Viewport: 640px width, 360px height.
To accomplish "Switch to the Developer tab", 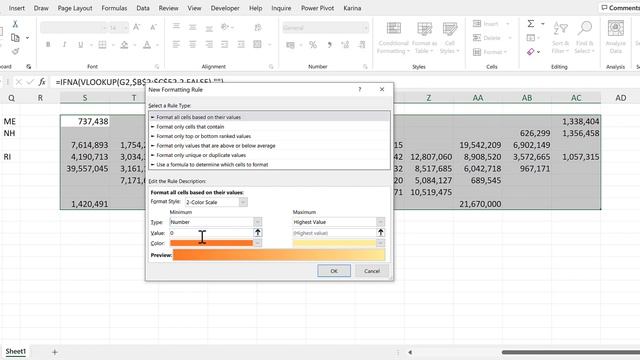I will 225,8.
